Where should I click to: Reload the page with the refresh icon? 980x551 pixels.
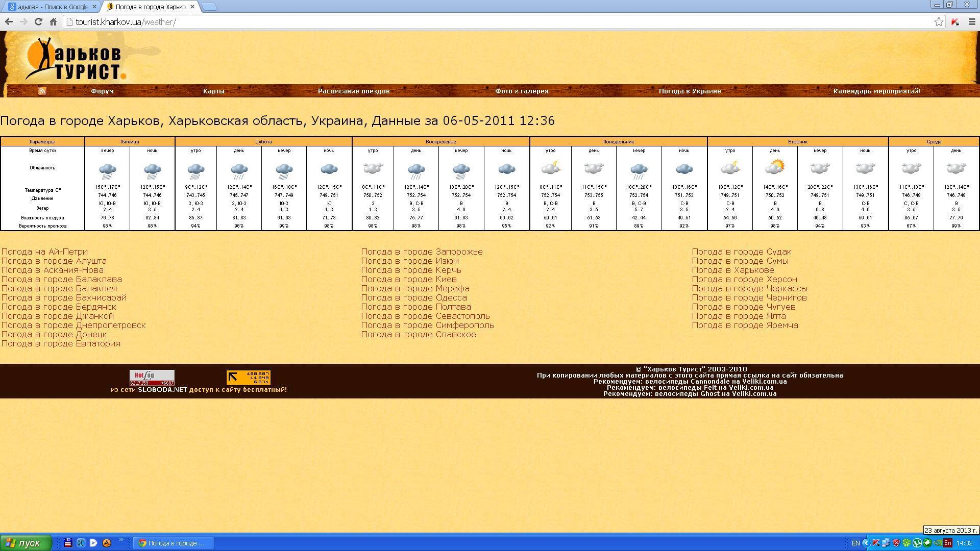(38, 22)
